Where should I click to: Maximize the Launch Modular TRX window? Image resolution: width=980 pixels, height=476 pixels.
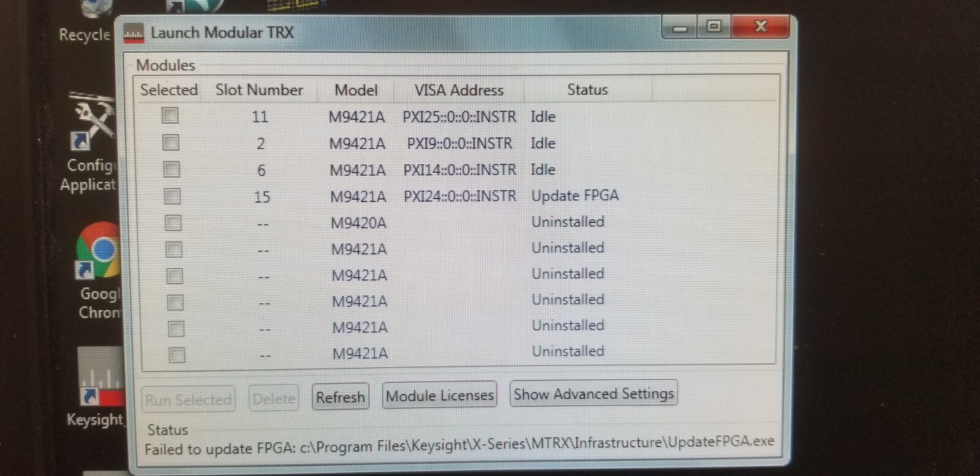714,26
